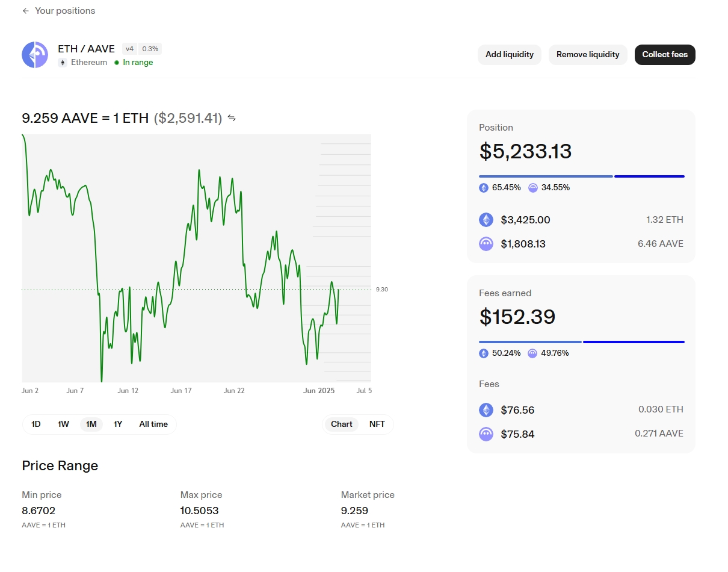Click the AAVE icon next to $75.84
The height and width of the screenshot is (572, 728).
point(486,434)
